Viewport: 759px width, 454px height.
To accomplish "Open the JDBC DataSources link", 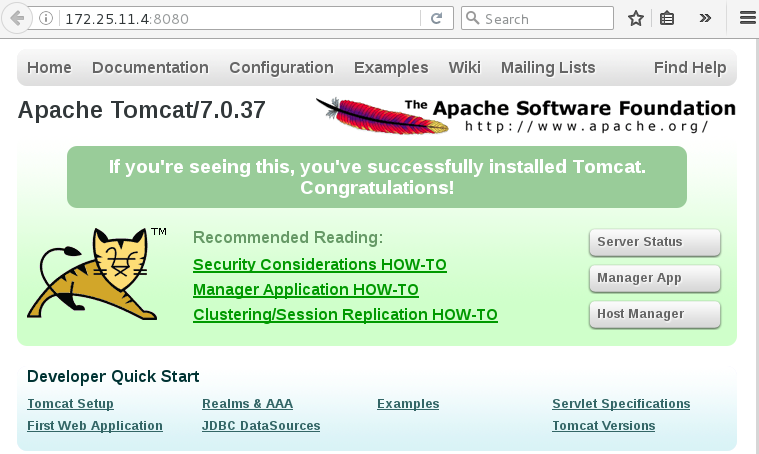I will [x=261, y=425].
